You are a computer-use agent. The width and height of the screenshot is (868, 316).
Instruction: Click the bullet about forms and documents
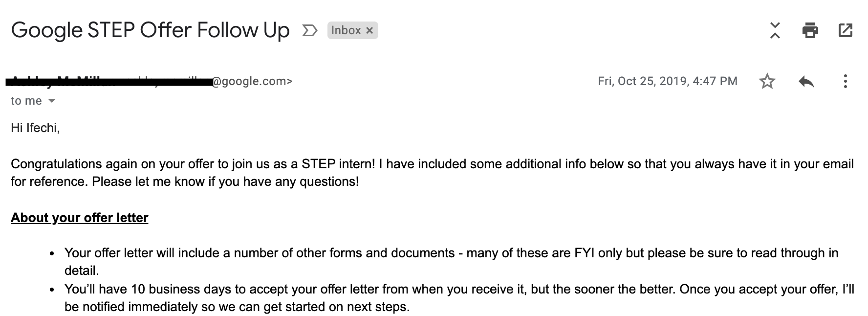[x=451, y=262]
